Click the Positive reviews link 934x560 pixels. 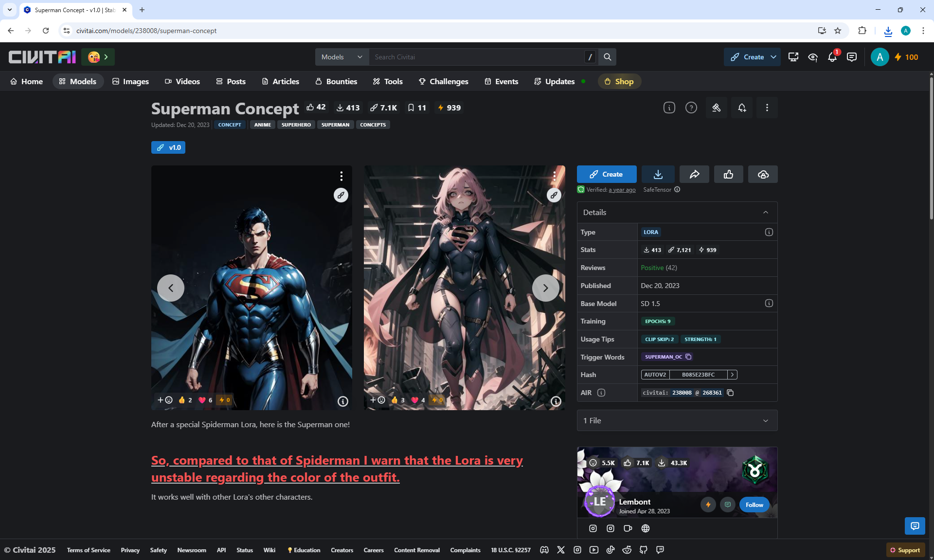tap(652, 268)
